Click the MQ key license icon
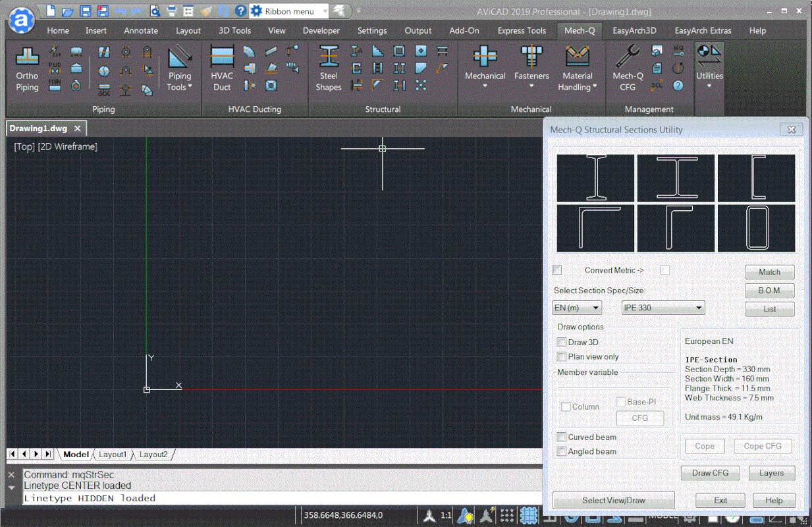812x527 pixels. tap(678, 50)
